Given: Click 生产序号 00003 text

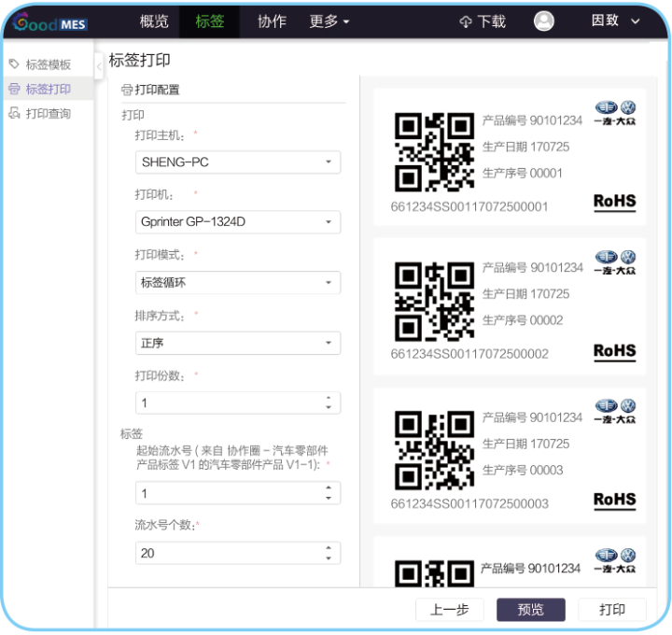Looking at the screenshot, I should (523, 470).
